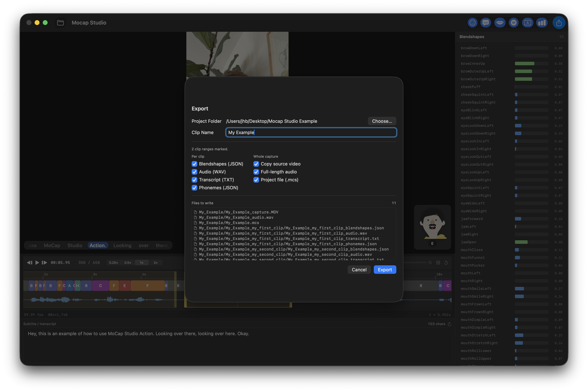Select 1x playback speed
This screenshot has height=392, width=588.
142,263
